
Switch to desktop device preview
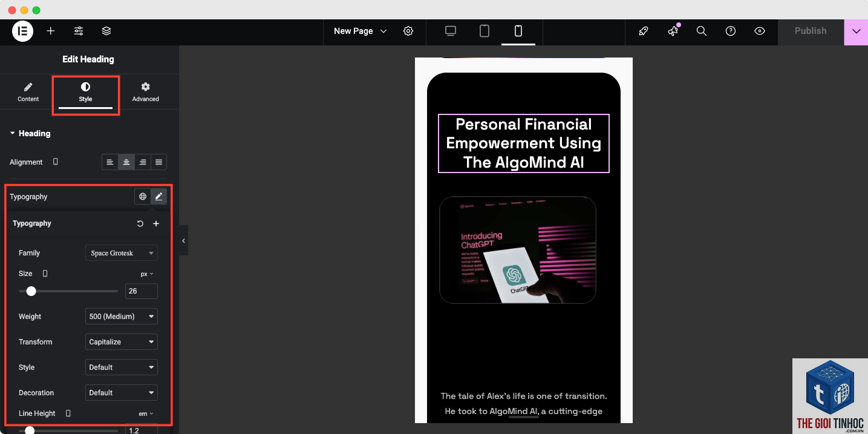tap(451, 31)
